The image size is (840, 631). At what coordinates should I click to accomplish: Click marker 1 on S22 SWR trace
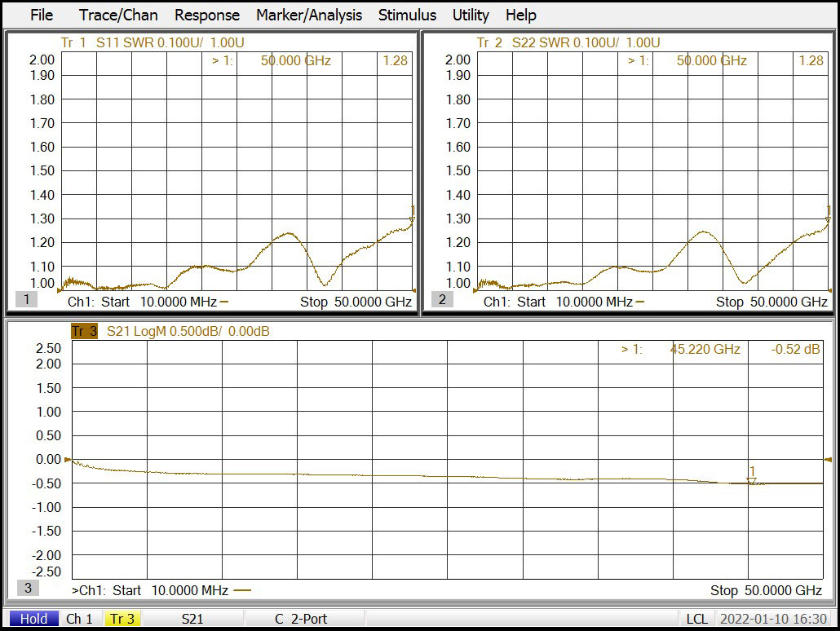point(828,219)
